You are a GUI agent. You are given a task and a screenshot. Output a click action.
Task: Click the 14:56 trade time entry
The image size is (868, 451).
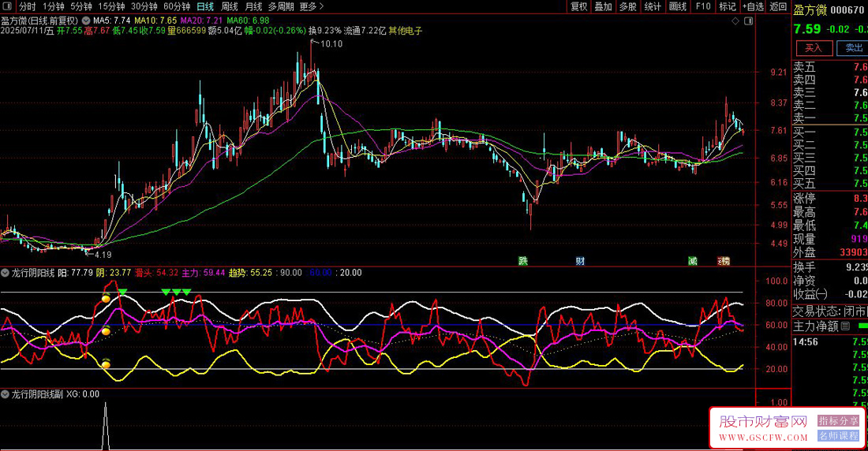tap(806, 342)
